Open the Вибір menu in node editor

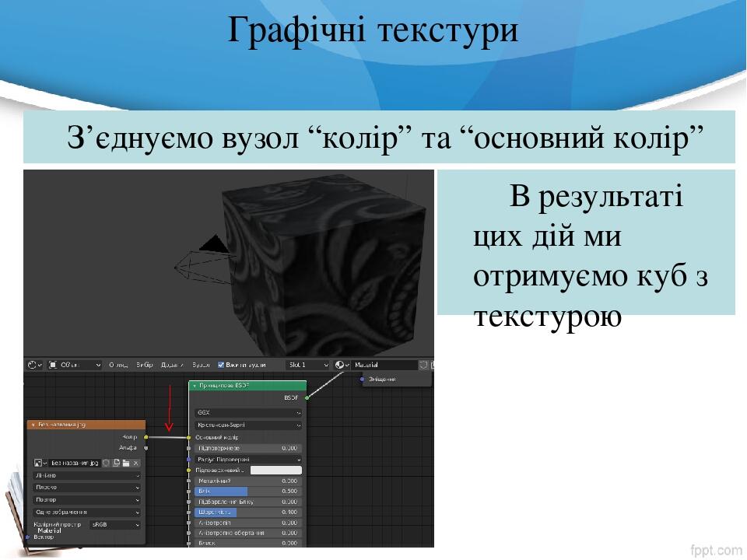[145, 366]
